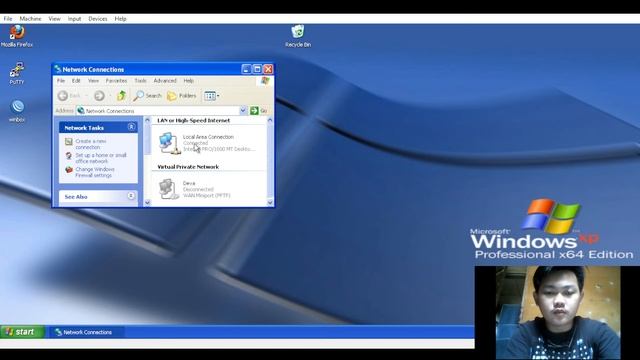This screenshot has width=640, height=360.
Task: Open the Edit menu in Network Connections
Action: click(x=76, y=81)
